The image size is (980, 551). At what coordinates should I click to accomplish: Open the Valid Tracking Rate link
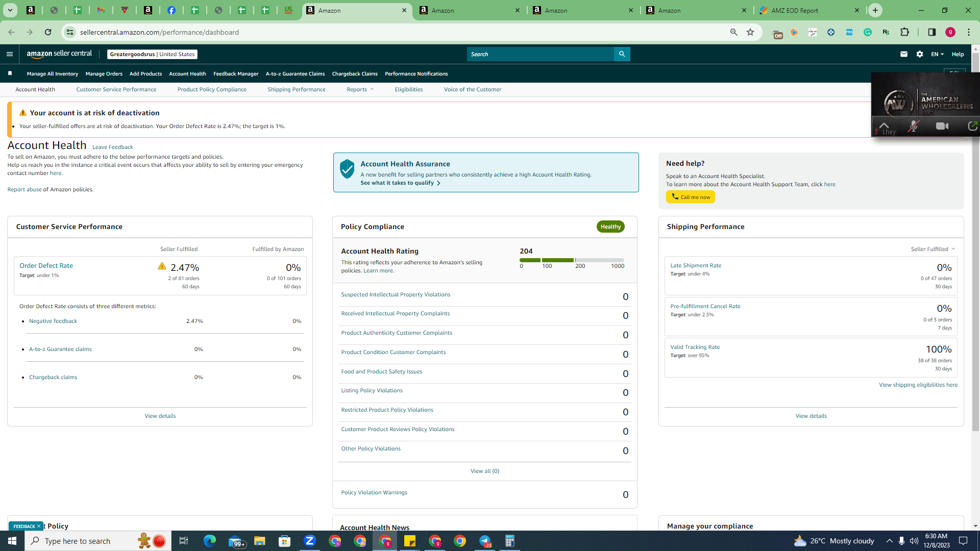click(x=695, y=347)
